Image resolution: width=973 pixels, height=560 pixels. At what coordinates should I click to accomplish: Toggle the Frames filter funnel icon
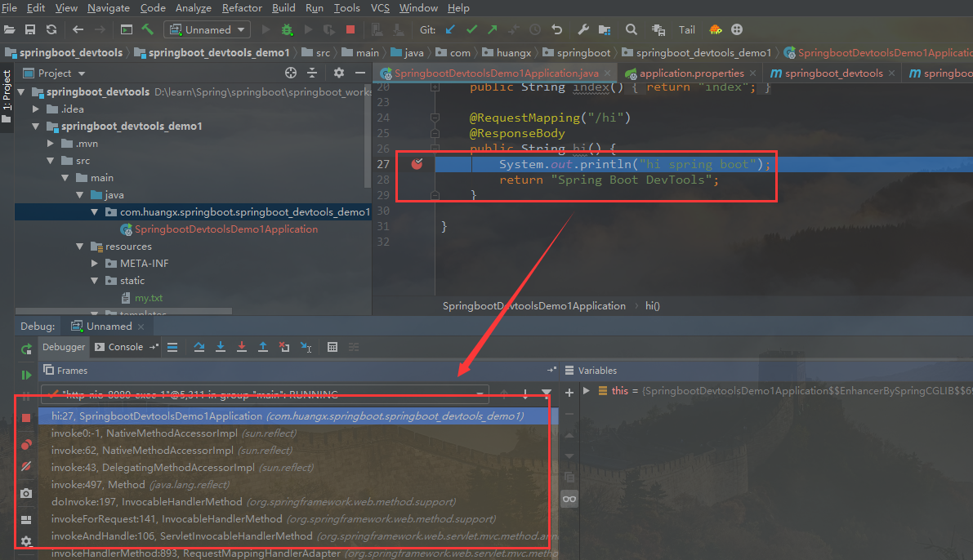point(546,393)
